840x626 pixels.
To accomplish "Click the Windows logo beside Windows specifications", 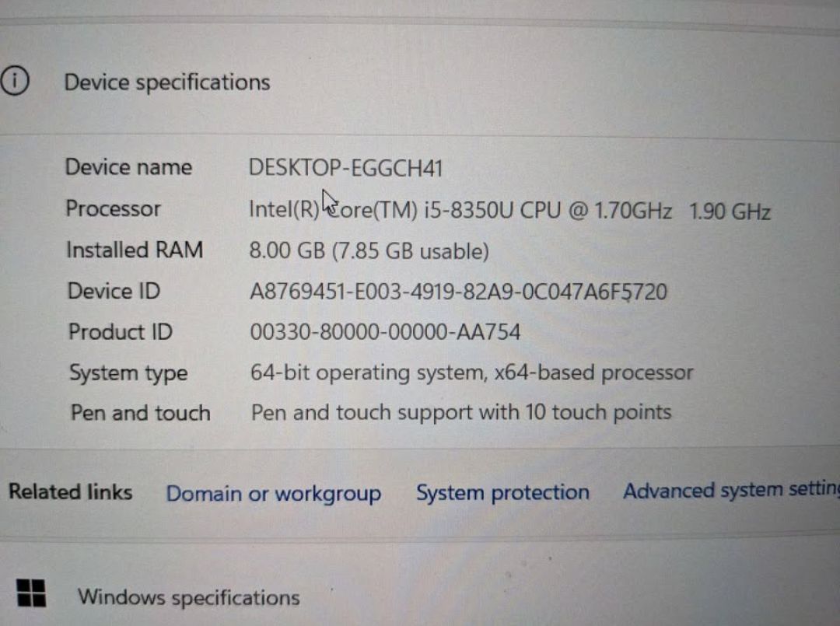I will coord(31,593).
